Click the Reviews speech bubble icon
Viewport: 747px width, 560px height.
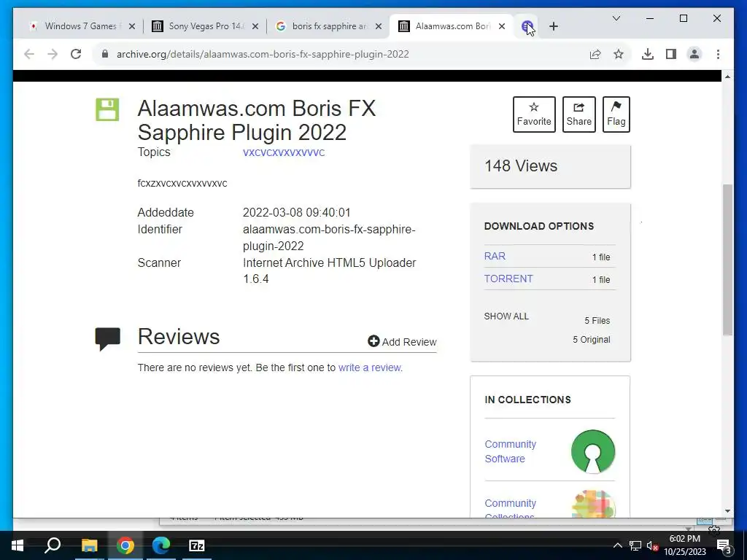(108, 338)
